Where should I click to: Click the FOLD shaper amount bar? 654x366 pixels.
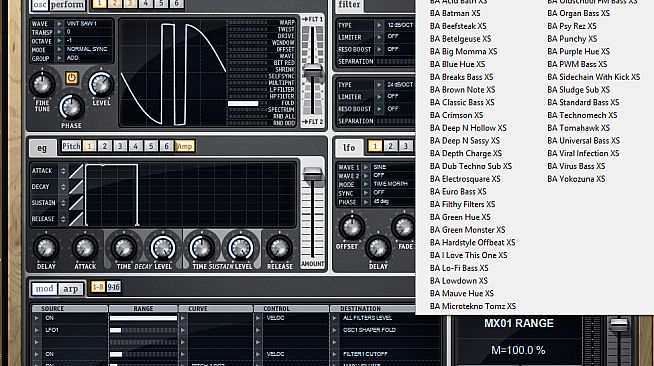point(247,103)
